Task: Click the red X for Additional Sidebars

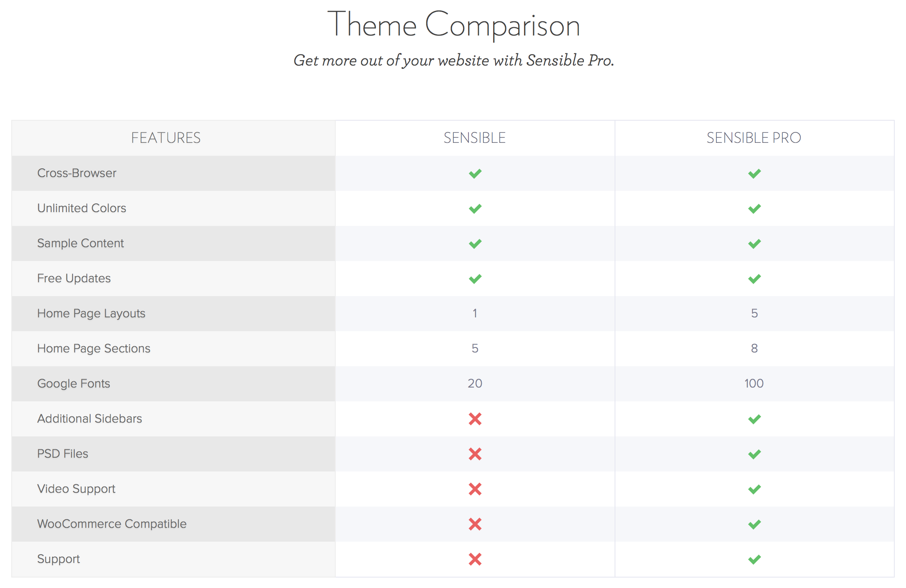Action: tap(475, 419)
